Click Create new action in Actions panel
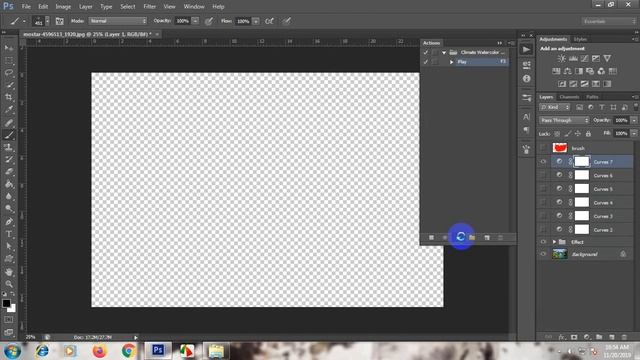Screen dimensions: 640x360 tap(487, 238)
